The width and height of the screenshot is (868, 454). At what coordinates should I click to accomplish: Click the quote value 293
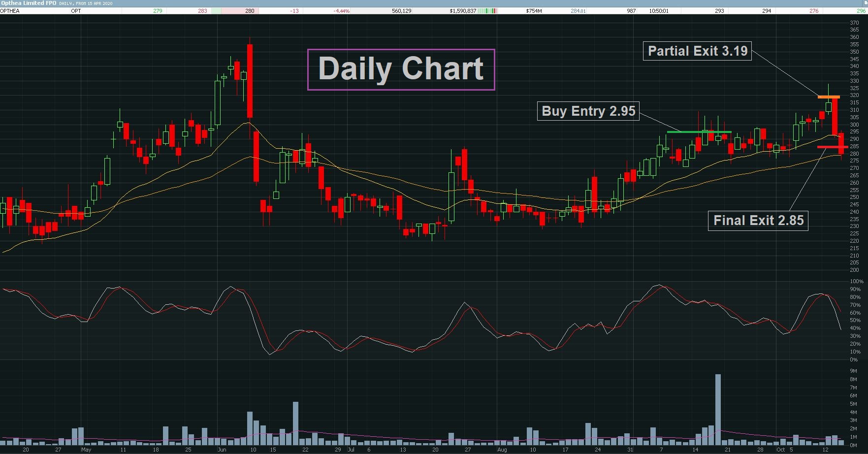click(719, 11)
